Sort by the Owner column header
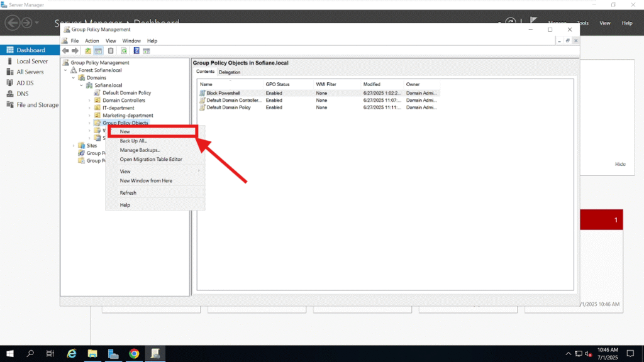The width and height of the screenshot is (644, 362). click(421, 85)
